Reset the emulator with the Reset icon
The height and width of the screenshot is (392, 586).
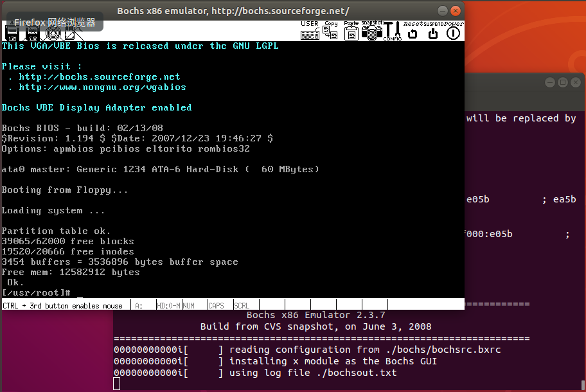pos(413,32)
